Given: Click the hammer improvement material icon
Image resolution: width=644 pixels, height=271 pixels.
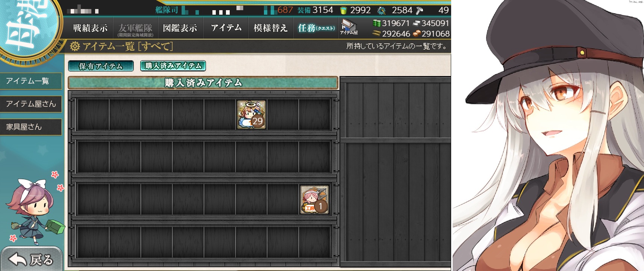Looking at the screenshot, I should click(420, 11).
